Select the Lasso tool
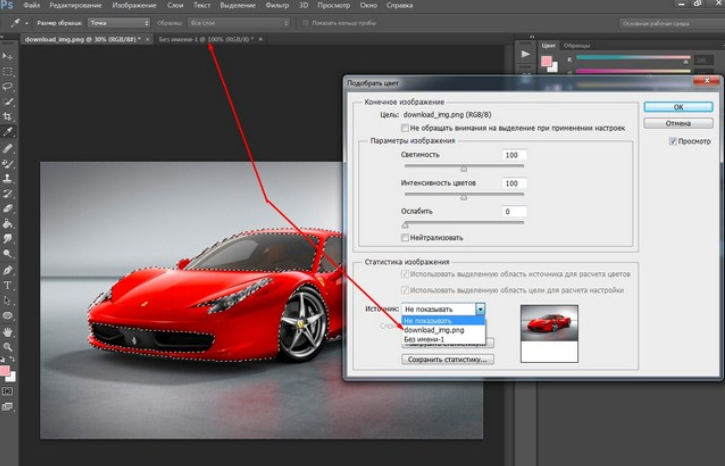This screenshot has height=466, width=725. (8, 87)
